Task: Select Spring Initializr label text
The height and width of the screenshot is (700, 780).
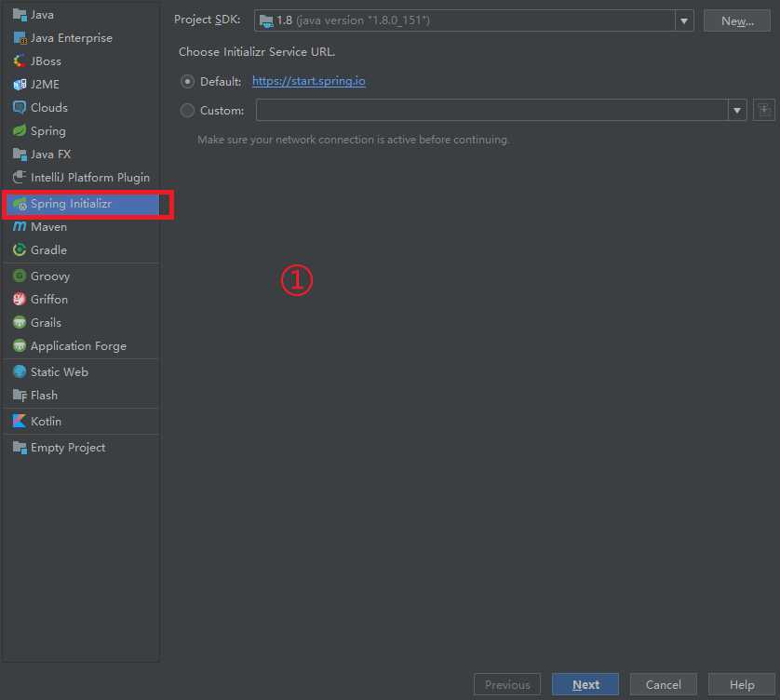Action: click(x=71, y=204)
